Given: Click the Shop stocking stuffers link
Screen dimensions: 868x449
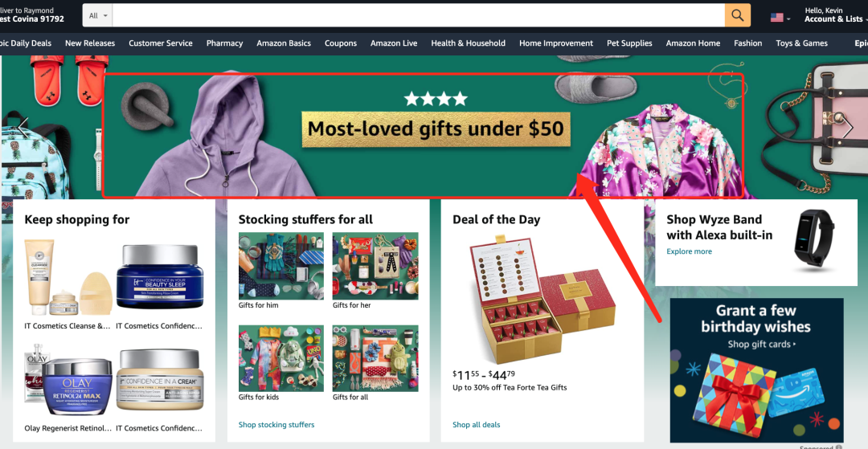Looking at the screenshot, I should (276, 425).
